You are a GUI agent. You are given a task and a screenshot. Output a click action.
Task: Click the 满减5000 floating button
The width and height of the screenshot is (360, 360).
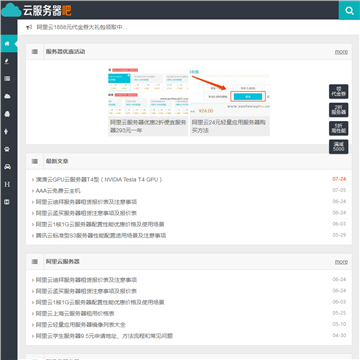click(339, 147)
